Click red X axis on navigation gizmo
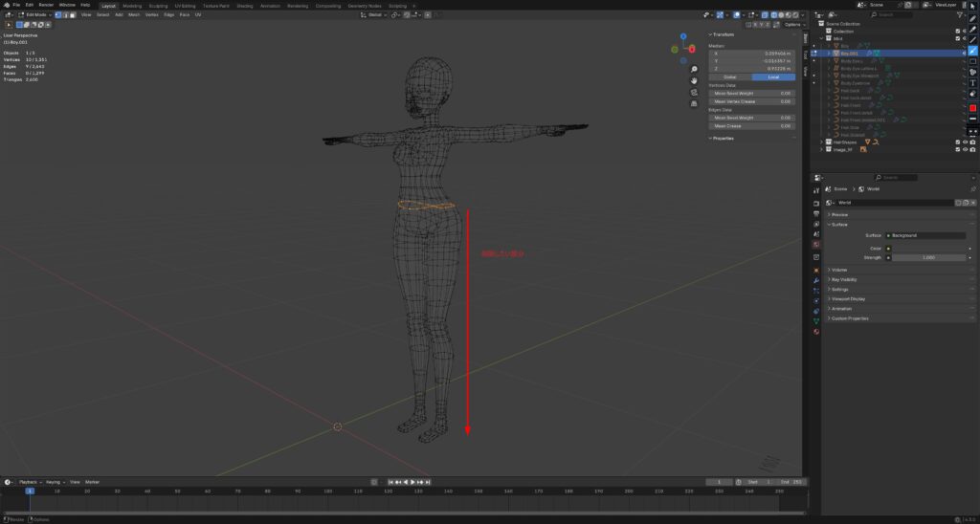 click(x=692, y=50)
